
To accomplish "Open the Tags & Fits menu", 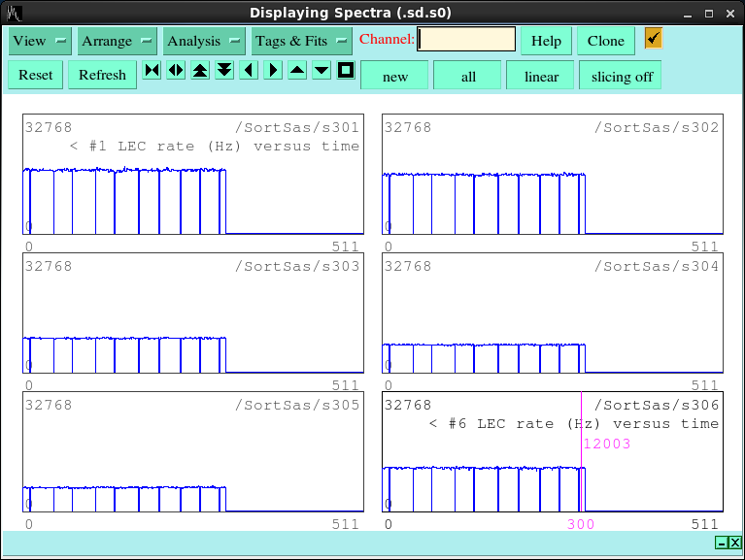I will pos(301,41).
